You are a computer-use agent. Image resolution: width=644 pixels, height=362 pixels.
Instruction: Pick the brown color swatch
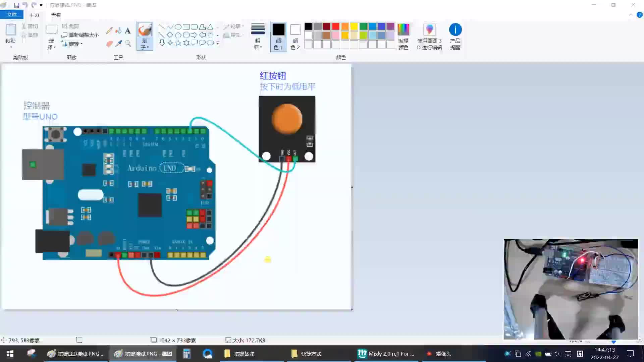327,35
